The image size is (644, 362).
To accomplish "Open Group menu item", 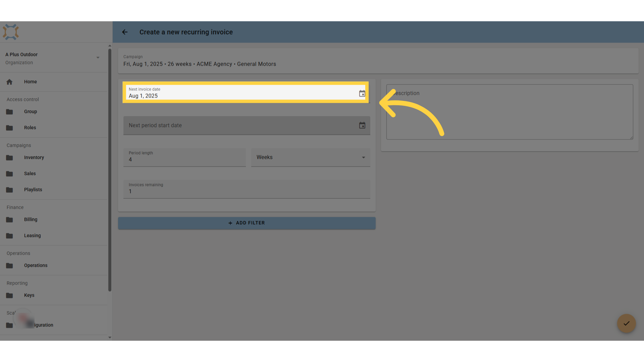I will pyautogui.click(x=54, y=112).
